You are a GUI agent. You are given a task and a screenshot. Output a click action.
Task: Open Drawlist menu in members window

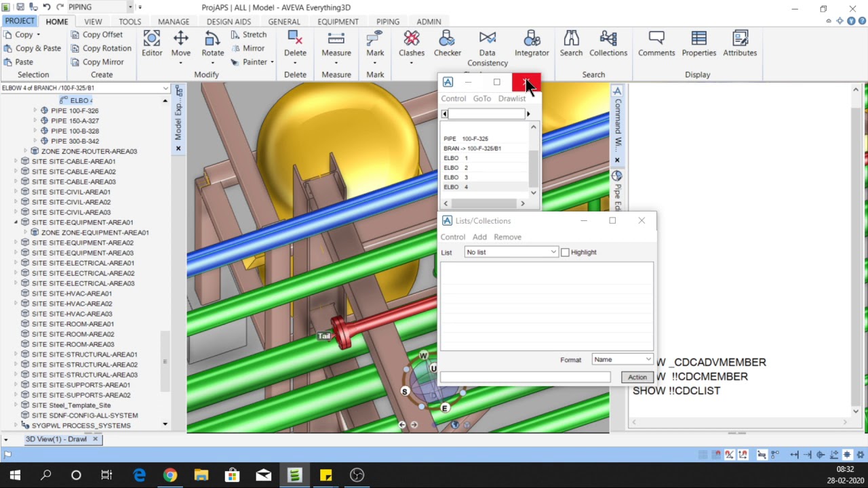tap(512, 99)
